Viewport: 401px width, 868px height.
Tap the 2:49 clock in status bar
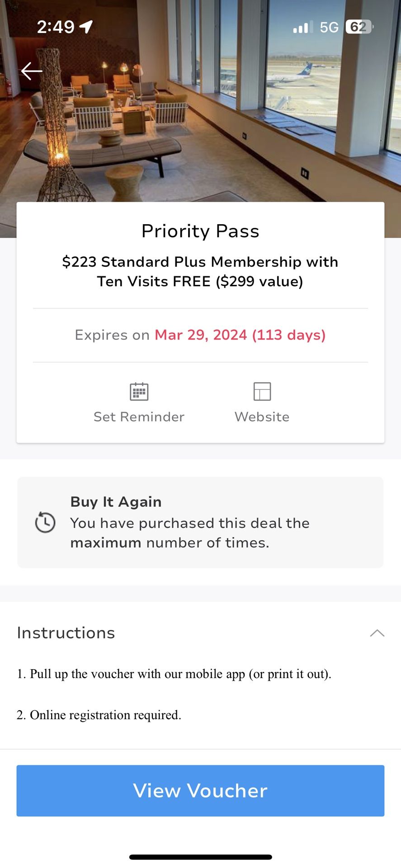point(56,27)
